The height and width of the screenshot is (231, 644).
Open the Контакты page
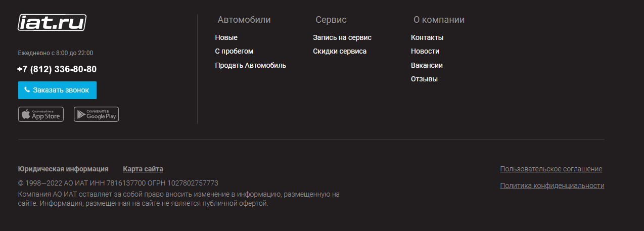(x=427, y=37)
